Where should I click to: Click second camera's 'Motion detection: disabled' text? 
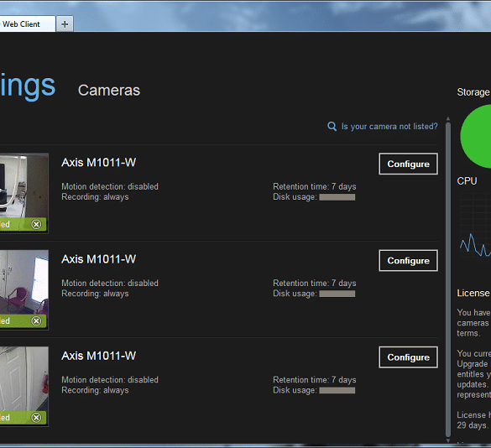point(110,284)
